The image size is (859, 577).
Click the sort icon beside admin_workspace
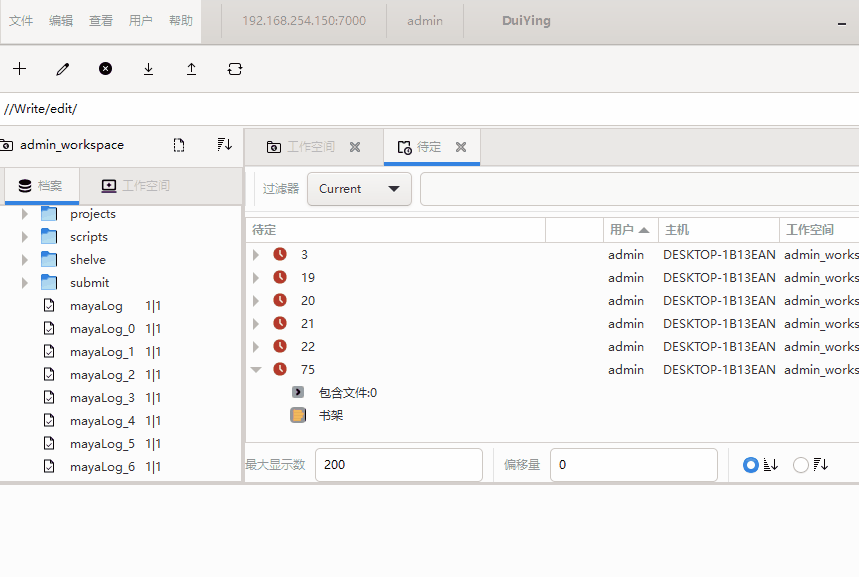click(224, 145)
